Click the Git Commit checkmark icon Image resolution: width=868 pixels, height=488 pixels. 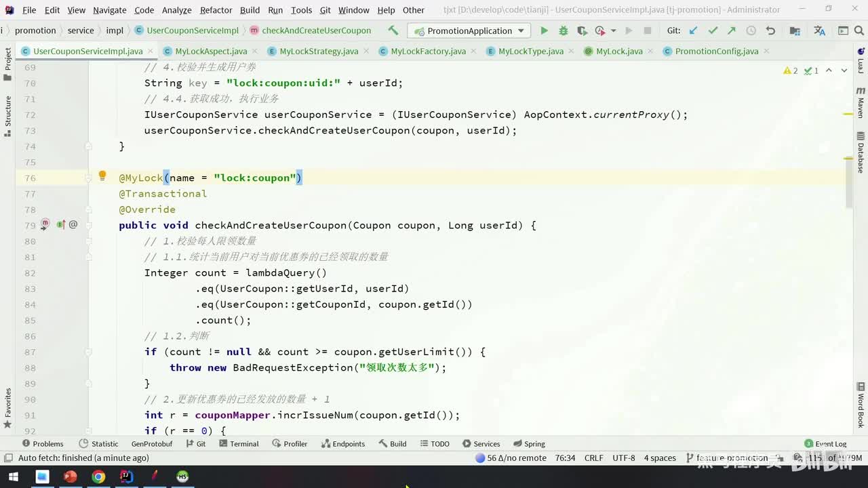click(713, 30)
